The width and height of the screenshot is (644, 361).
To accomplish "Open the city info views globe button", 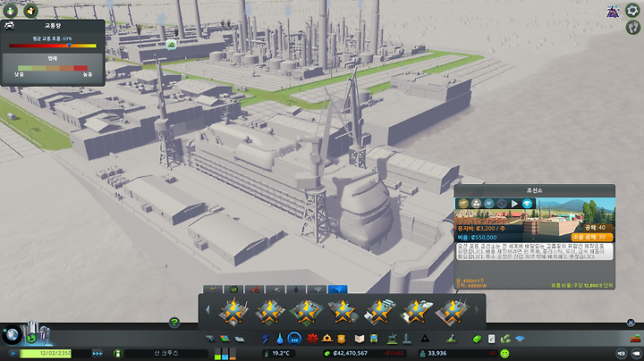I will (12, 335).
